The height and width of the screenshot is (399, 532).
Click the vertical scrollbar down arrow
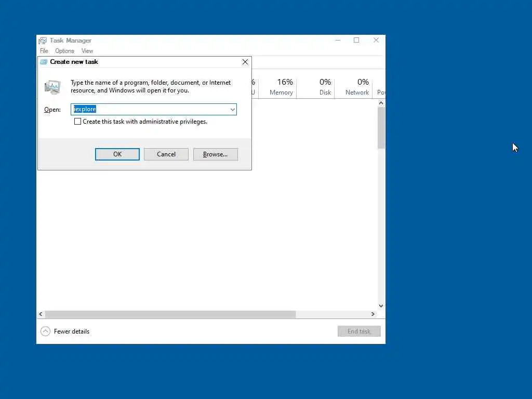(381, 305)
